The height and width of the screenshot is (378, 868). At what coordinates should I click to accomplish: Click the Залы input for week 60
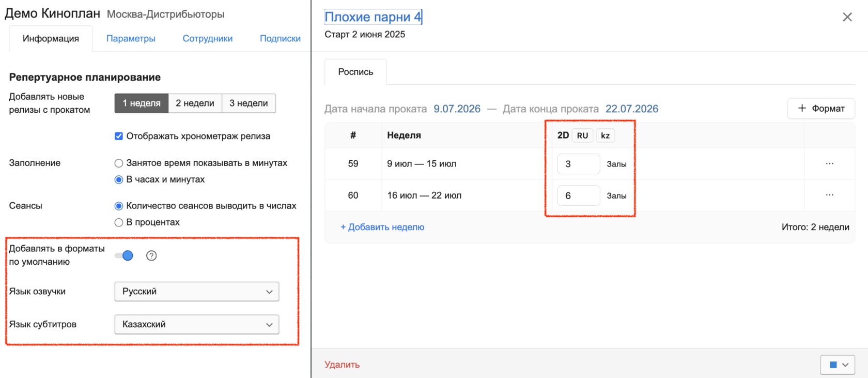click(579, 195)
